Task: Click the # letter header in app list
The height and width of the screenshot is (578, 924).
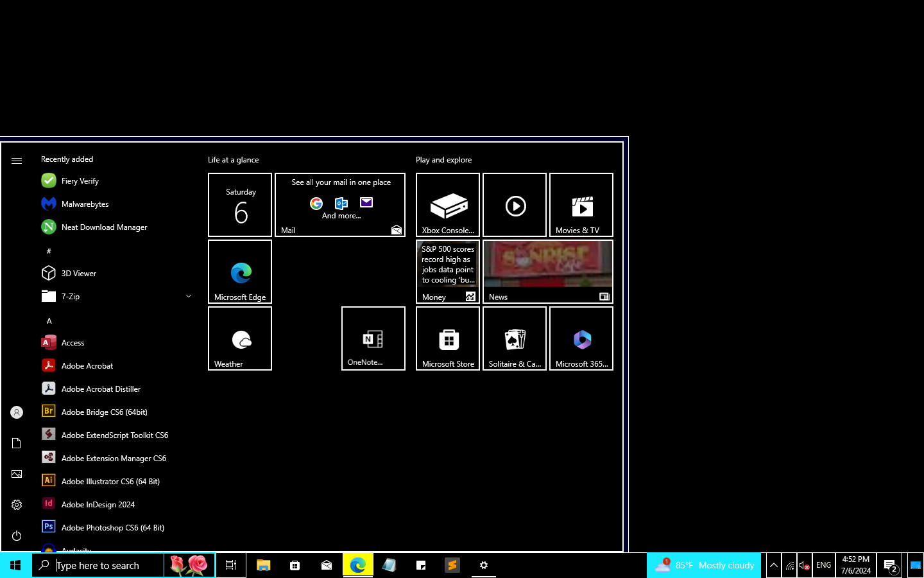Action: pyautogui.click(x=49, y=251)
